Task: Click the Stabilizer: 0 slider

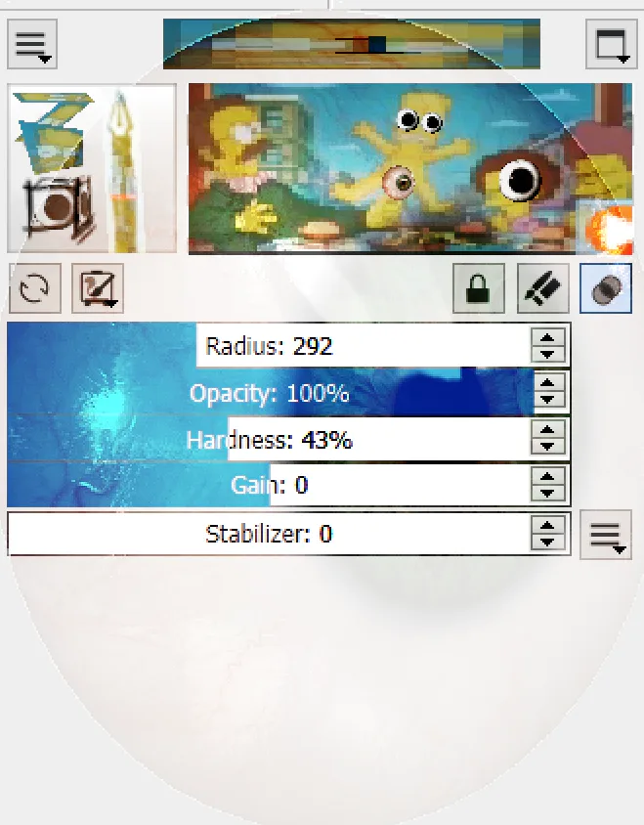Action: pos(269,534)
